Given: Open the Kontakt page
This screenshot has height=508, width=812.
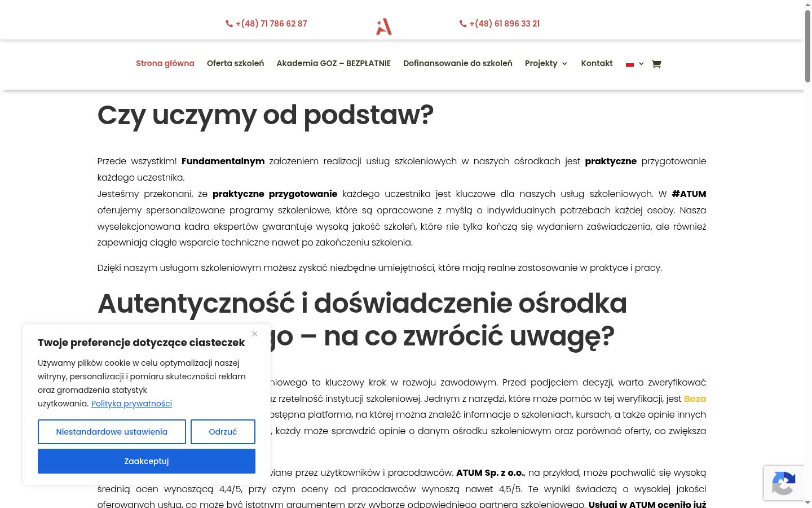Looking at the screenshot, I should pos(597,63).
